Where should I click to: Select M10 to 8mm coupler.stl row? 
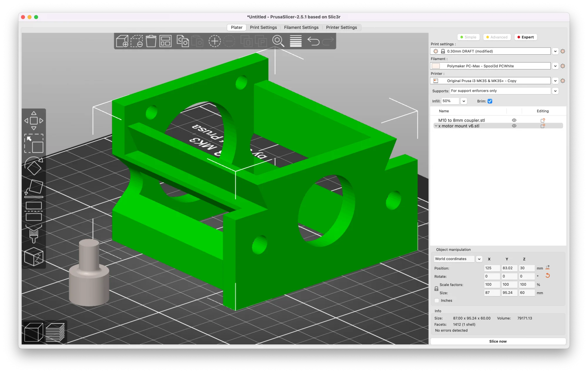tap(498, 120)
